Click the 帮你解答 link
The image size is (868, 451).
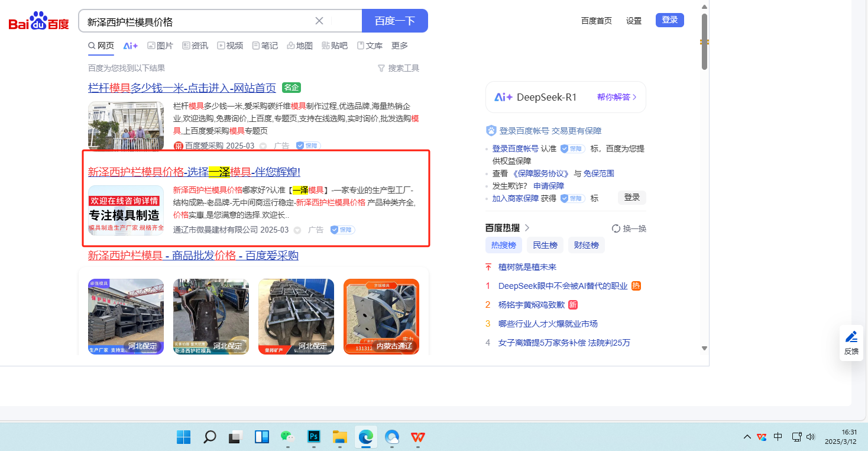tap(617, 97)
